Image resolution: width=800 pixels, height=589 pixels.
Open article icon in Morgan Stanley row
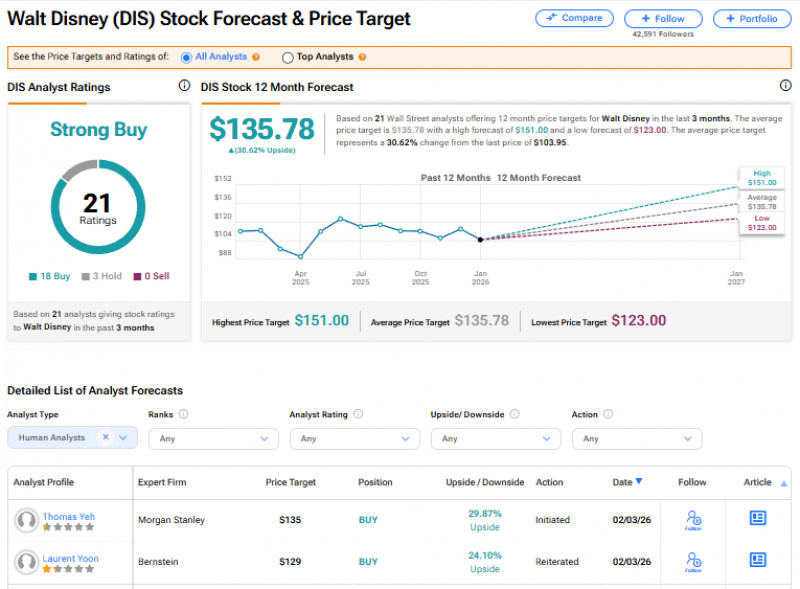point(758,518)
